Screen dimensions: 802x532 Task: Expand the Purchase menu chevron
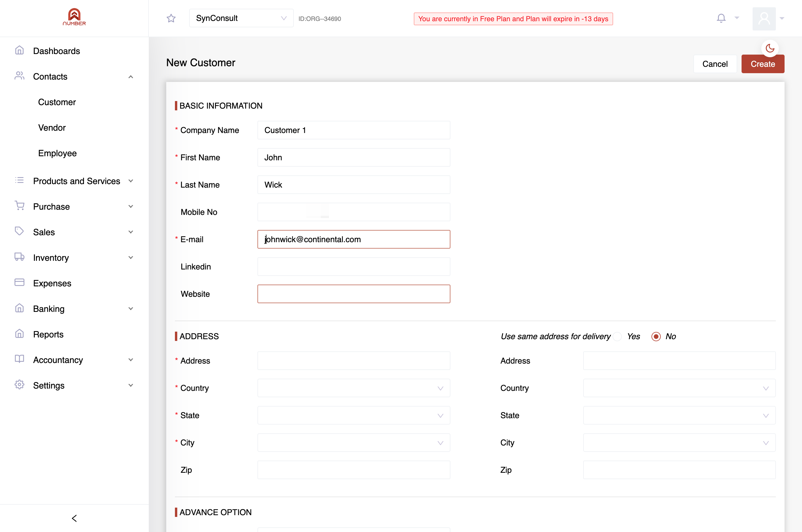131,206
